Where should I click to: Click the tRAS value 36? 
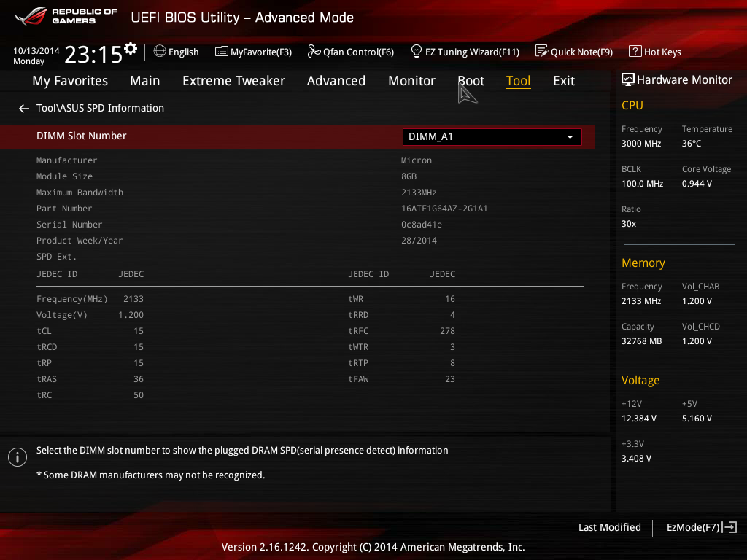(x=138, y=379)
